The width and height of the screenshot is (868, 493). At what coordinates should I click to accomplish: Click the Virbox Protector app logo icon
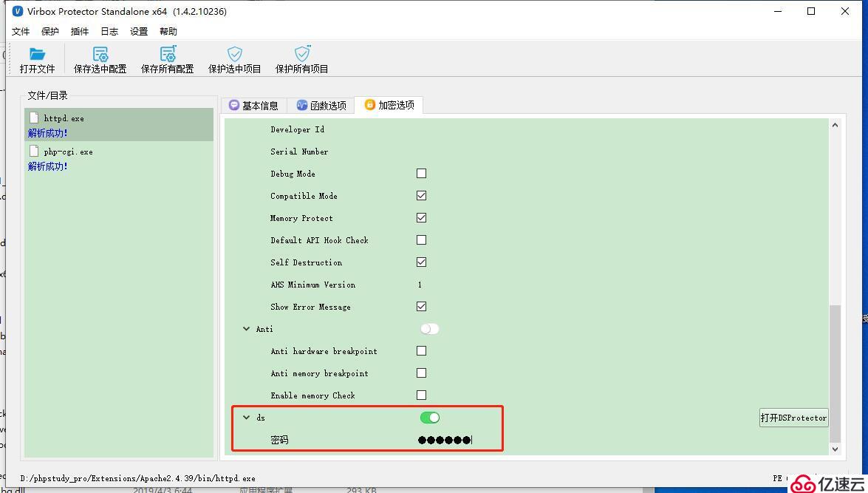(x=17, y=11)
